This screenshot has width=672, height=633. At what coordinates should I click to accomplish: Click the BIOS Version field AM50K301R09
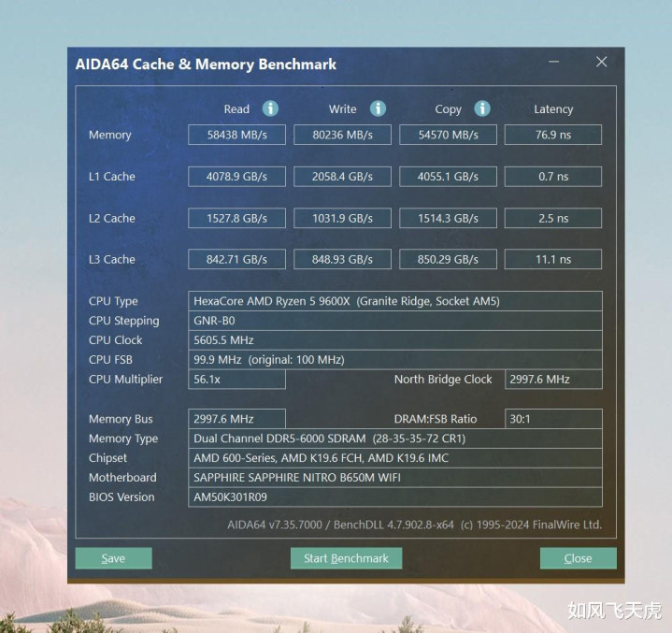[395, 497]
